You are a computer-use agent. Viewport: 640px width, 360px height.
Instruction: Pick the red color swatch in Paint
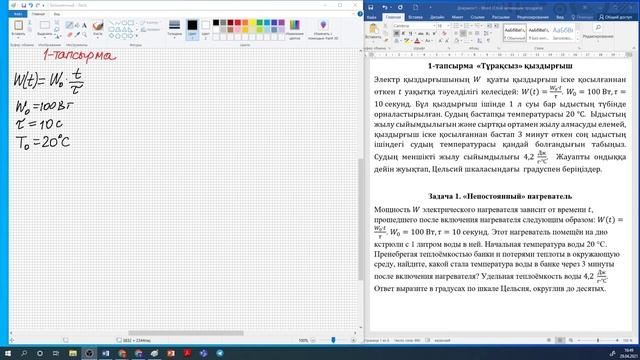click(238, 22)
